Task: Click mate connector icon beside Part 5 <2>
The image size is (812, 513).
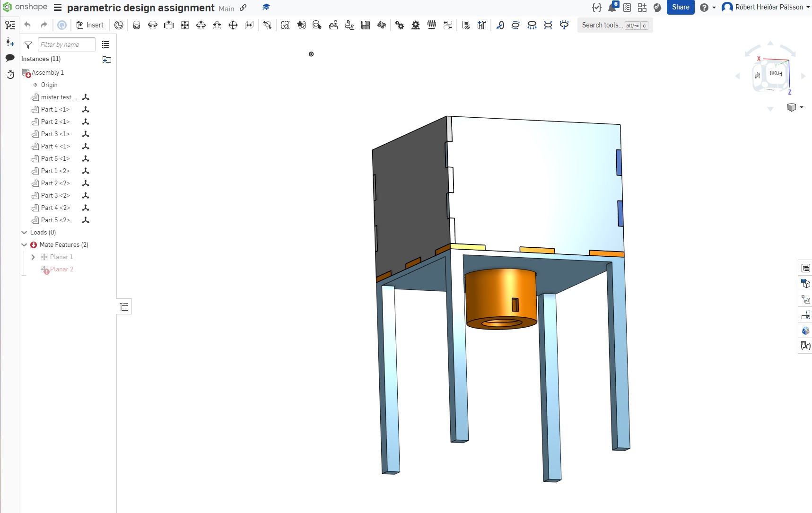Action: [86, 220]
